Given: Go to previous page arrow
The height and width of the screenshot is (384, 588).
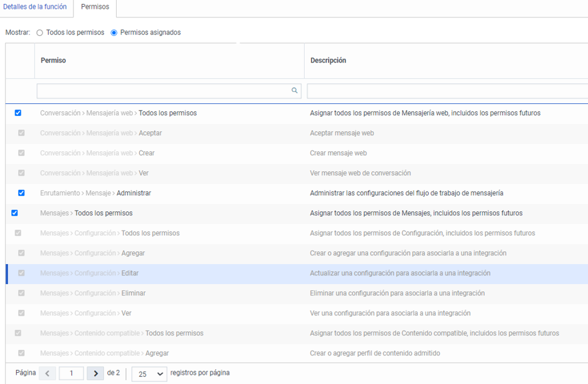Looking at the screenshot, I should (47, 373).
